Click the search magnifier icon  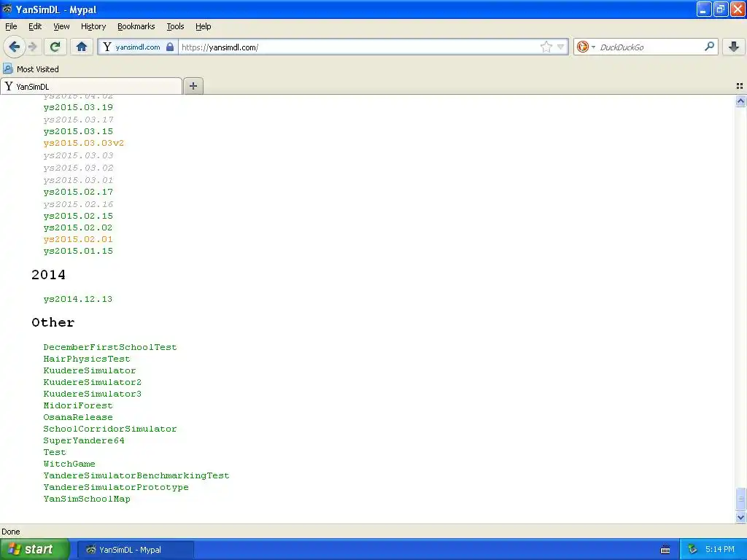[x=709, y=47]
